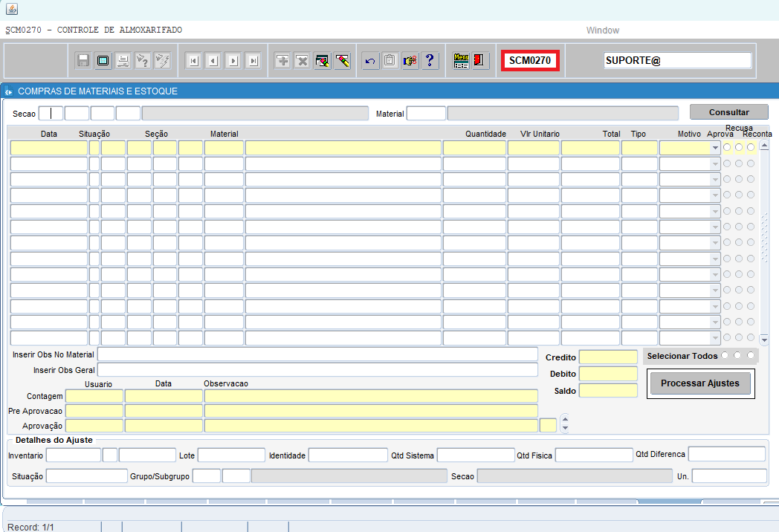Select Reconta radio in first table row

coord(751,148)
